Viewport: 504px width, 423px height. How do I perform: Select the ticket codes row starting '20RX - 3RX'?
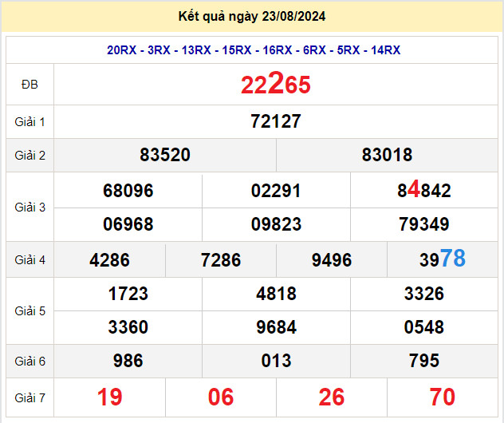pyautogui.click(x=254, y=50)
